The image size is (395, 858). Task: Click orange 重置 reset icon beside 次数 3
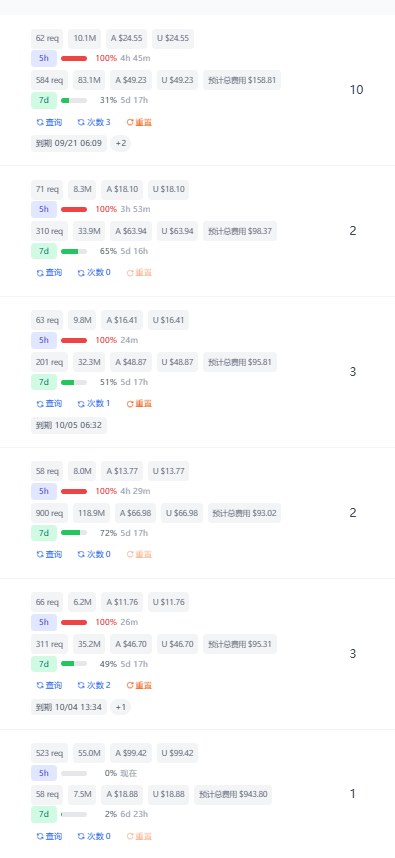(130, 122)
